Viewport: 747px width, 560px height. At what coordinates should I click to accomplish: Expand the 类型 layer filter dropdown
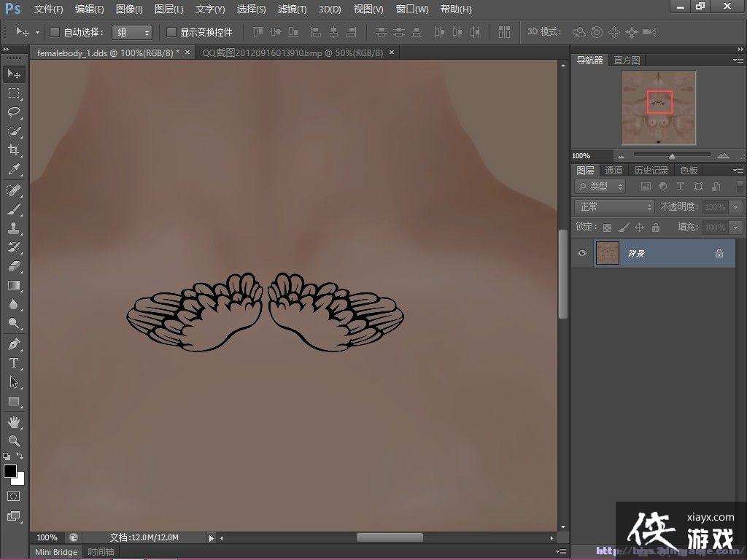(x=600, y=187)
